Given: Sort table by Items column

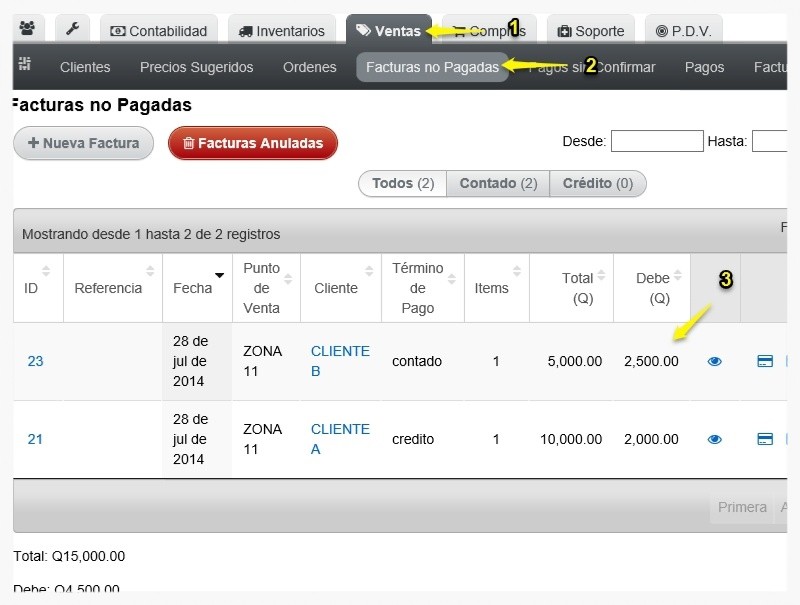Looking at the screenshot, I should 496,288.
